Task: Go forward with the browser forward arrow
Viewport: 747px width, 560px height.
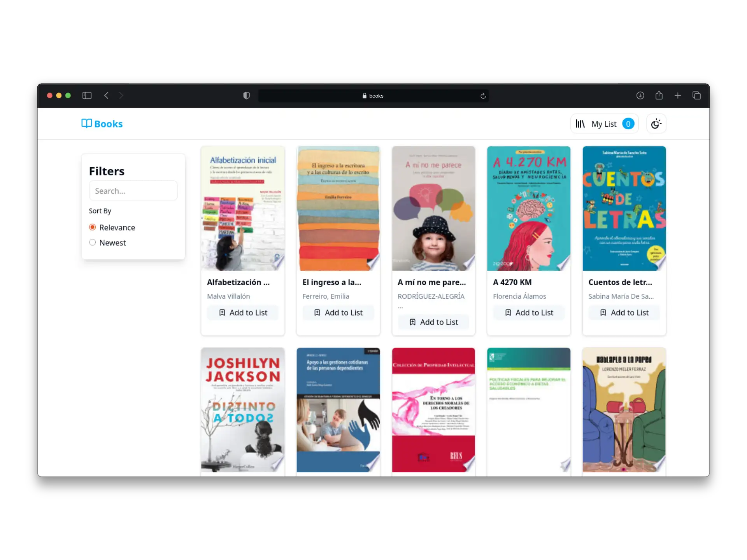Action: 121,96
